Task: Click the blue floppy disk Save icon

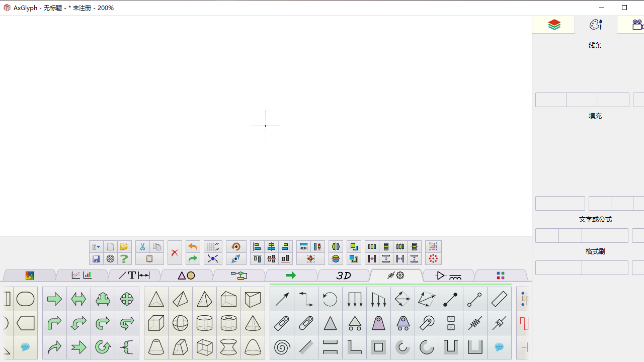Action: (96, 259)
